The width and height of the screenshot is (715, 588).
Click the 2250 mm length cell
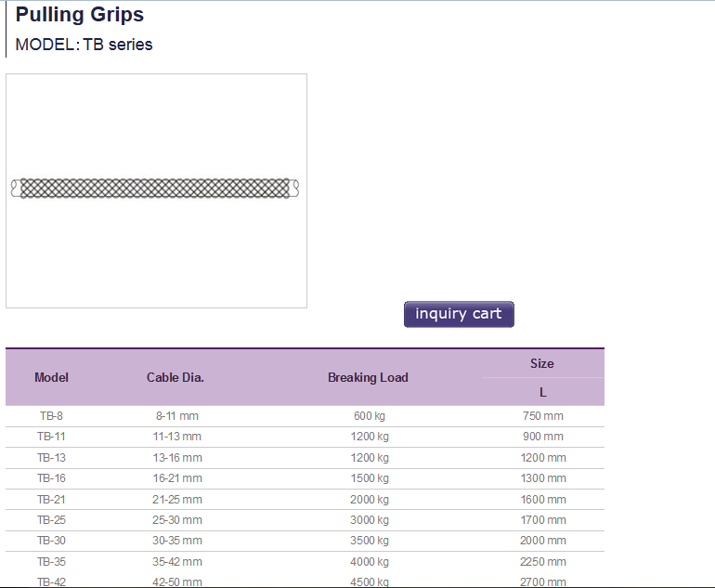543,562
